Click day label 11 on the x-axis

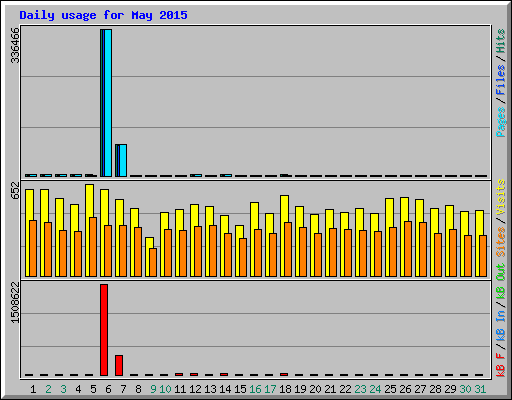180,389
